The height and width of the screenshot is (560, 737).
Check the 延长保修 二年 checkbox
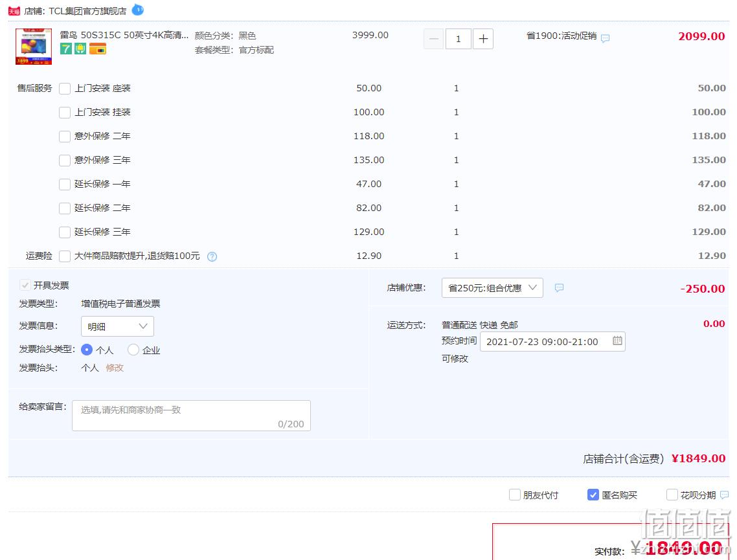(x=65, y=208)
